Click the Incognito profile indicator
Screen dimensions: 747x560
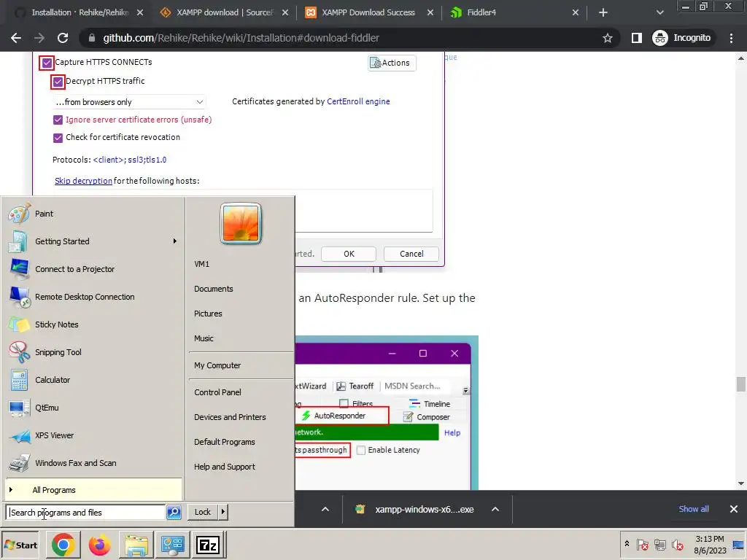point(682,38)
